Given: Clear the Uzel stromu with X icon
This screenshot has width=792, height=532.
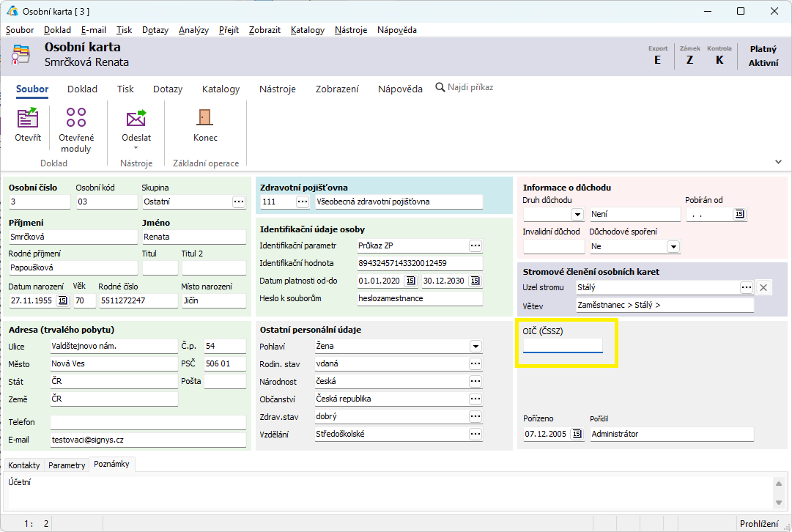Looking at the screenshot, I should point(763,287).
